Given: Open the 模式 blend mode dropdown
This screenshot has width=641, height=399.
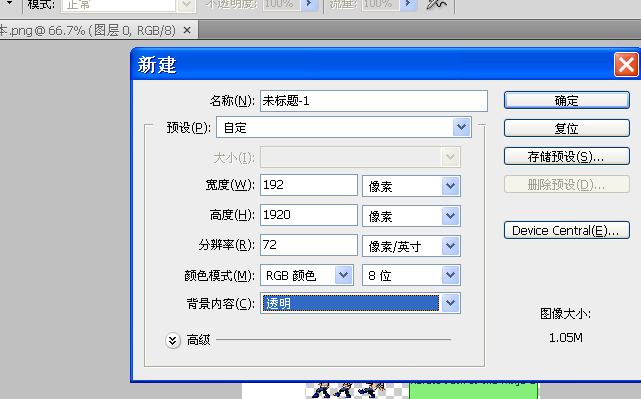Looking at the screenshot, I should point(128,5).
